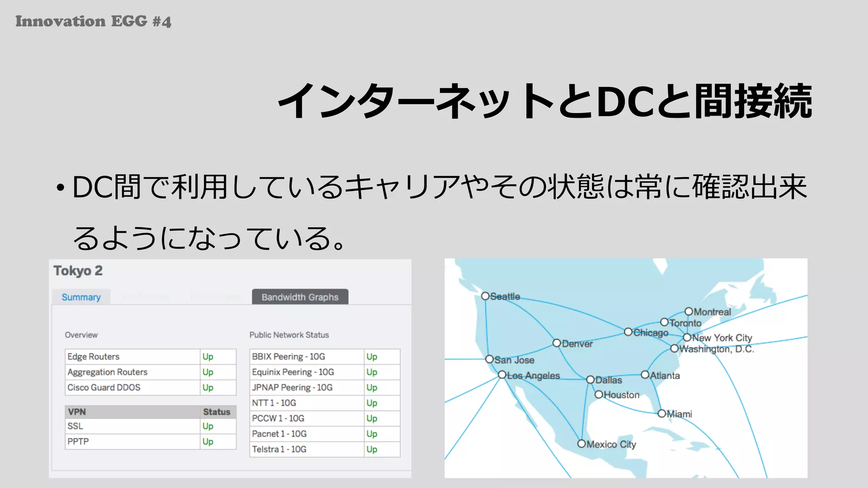Select the Seattle node on map
Screen dimensions: 868x488
485,296
